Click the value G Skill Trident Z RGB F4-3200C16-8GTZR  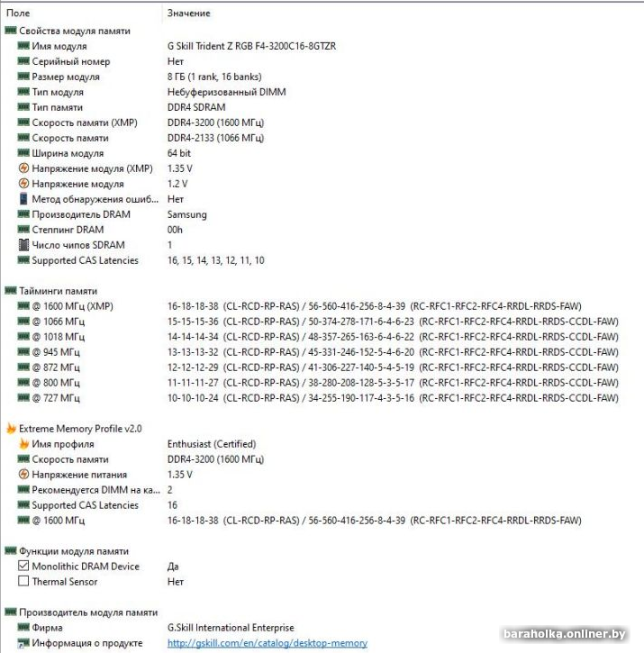[x=251, y=46]
